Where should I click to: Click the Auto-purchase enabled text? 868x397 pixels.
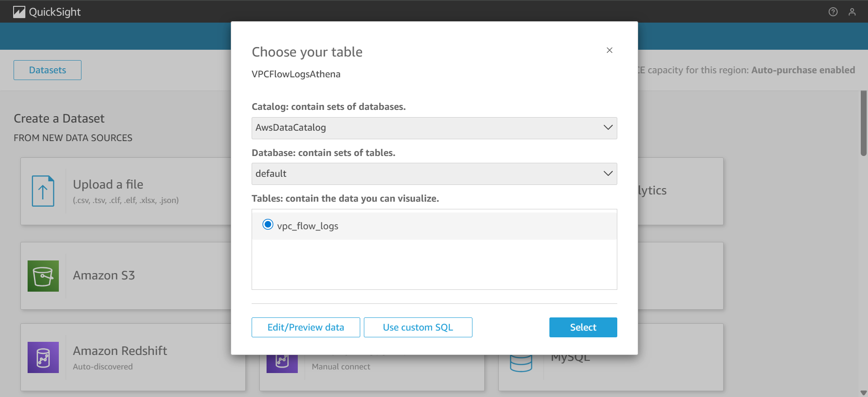coord(803,70)
